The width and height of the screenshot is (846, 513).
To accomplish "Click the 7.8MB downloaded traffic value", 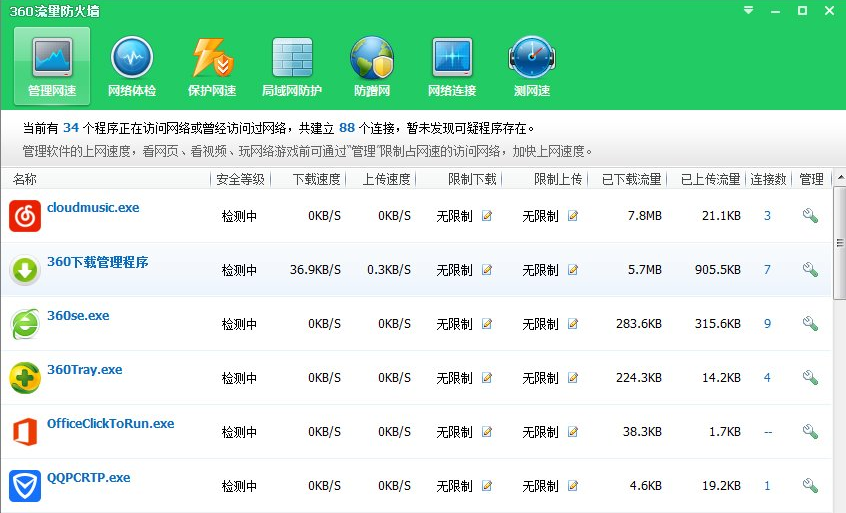I will (644, 216).
